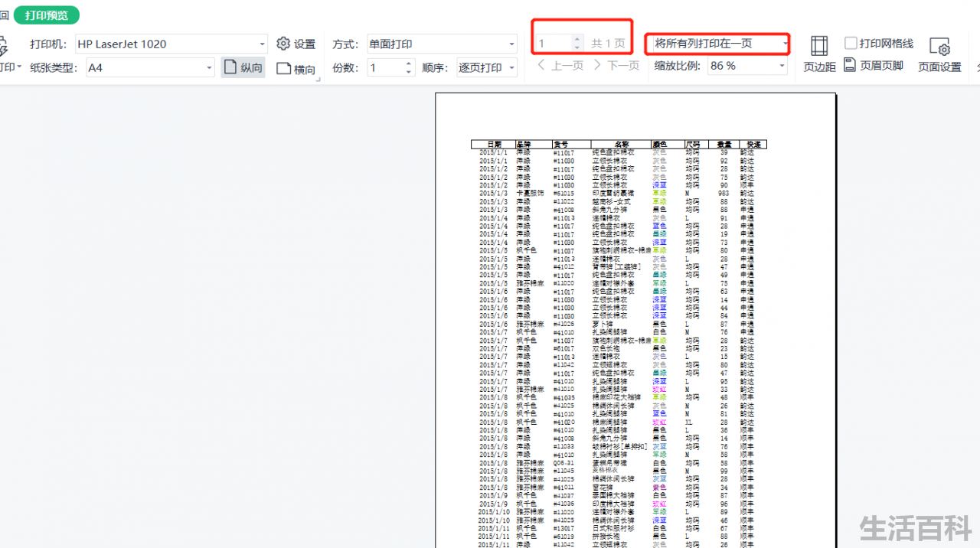Click the 共 1 页 page count text
This screenshot has height=548, width=980.
tap(608, 44)
